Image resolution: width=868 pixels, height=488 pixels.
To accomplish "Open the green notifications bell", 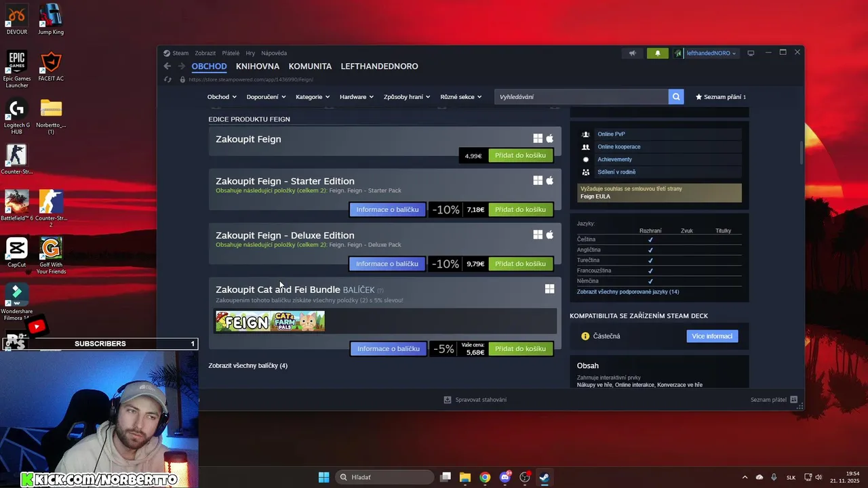I will click(x=657, y=53).
